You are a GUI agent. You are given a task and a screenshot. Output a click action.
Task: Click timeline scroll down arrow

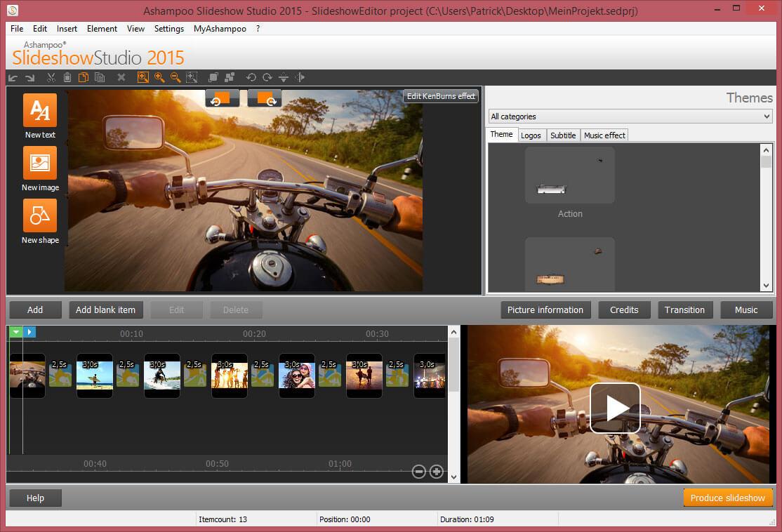tap(453, 477)
